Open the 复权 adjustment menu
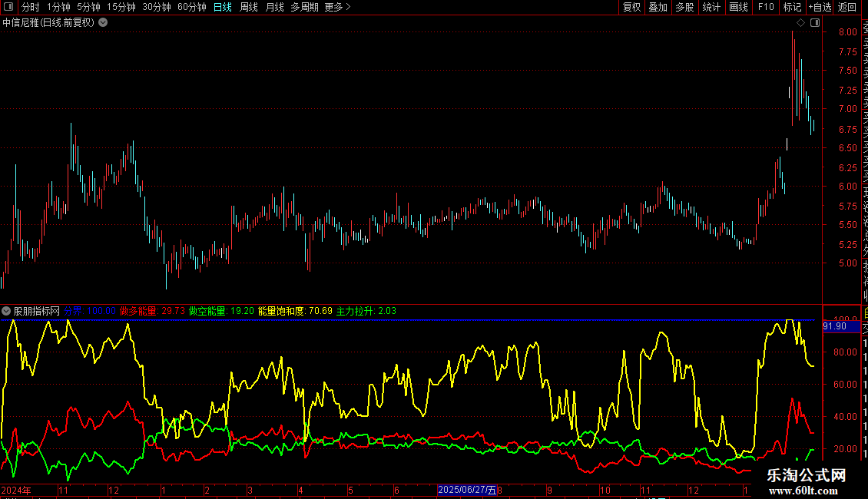 (631, 7)
